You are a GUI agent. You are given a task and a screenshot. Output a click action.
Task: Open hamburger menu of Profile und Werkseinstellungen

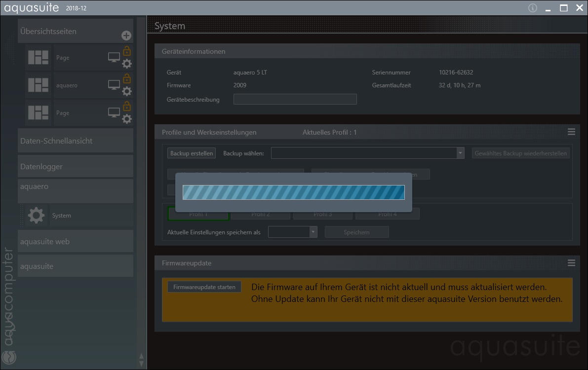point(571,132)
